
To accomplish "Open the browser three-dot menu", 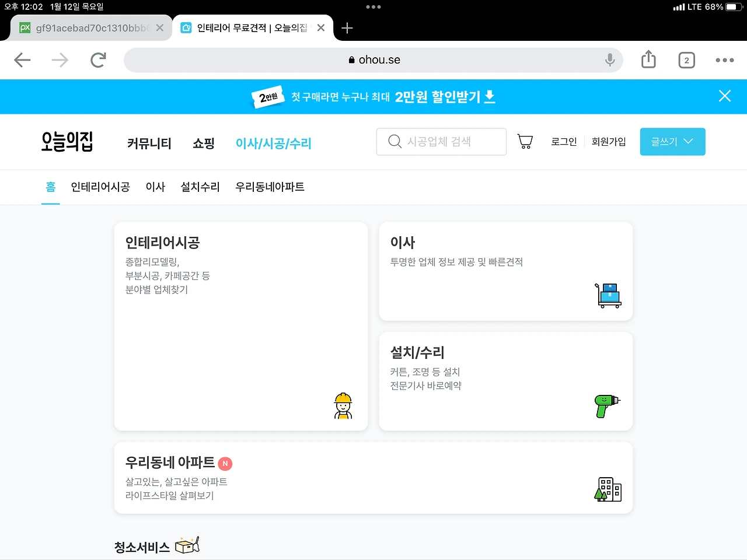I will [x=725, y=60].
